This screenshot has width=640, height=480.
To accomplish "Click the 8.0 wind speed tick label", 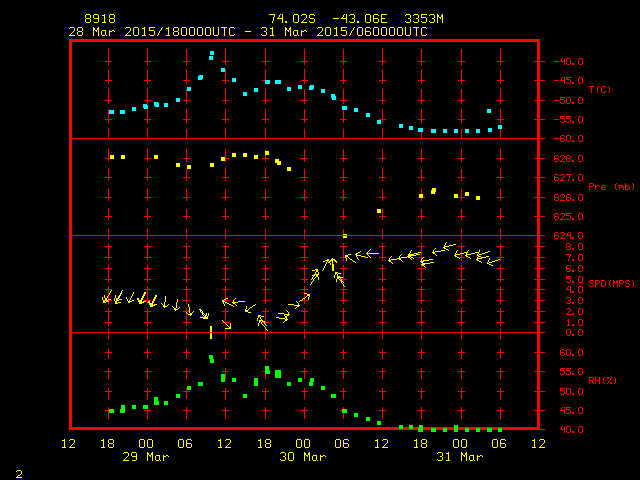I will [x=574, y=247].
